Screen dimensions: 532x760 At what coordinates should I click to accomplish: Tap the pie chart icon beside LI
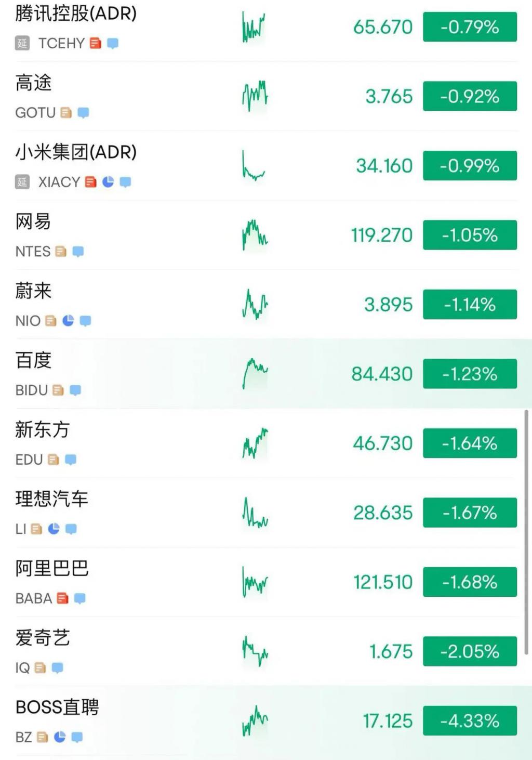click(54, 529)
